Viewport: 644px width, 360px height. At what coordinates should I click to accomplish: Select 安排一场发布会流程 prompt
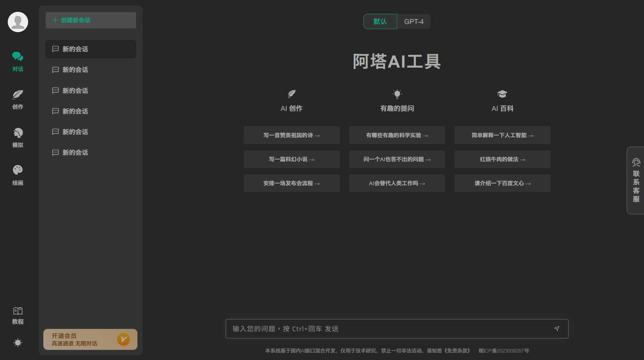click(292, 183)
